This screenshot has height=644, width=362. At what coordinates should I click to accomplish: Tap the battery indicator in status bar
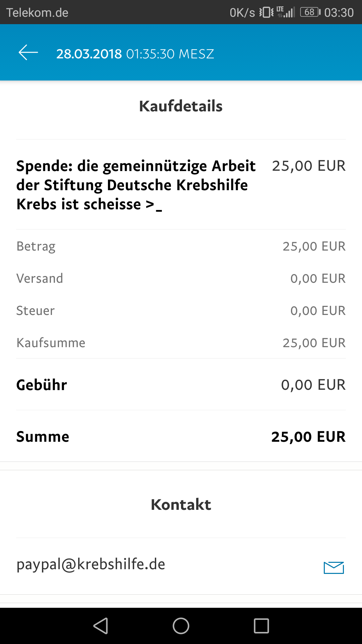click(310, 12)
